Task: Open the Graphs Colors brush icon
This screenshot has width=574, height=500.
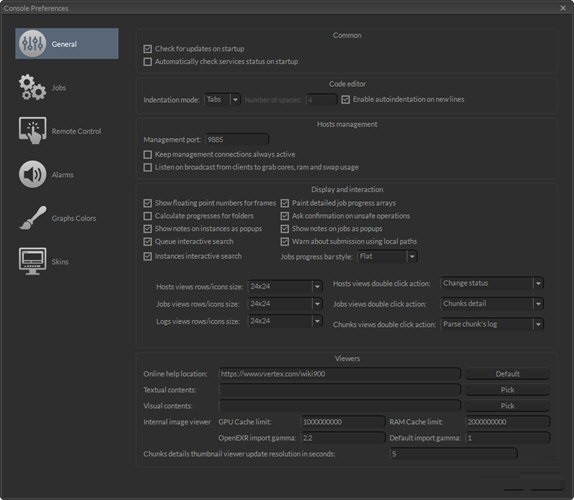Action: 33,218
